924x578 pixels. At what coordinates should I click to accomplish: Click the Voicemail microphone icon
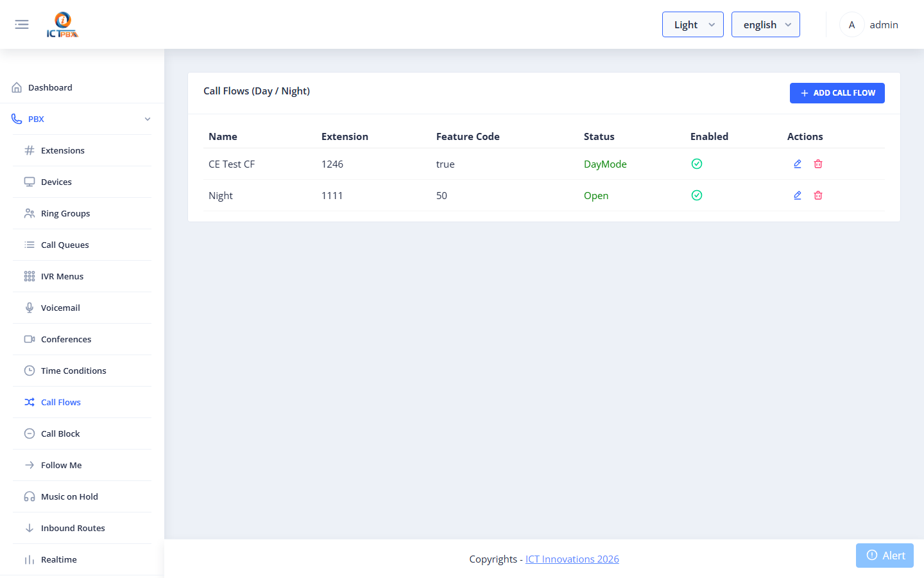point(30,308)
